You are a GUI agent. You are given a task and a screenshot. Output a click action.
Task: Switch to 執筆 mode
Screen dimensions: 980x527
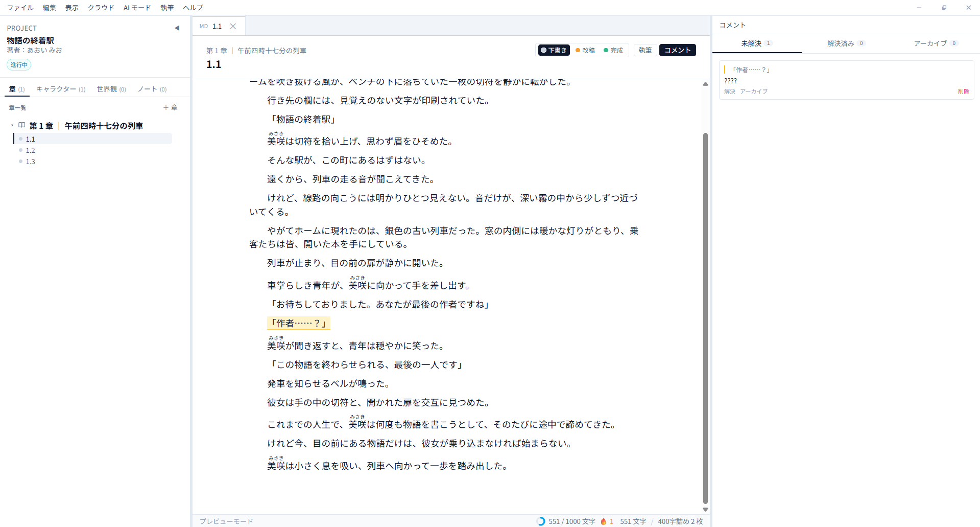click(x=645, y=50)
